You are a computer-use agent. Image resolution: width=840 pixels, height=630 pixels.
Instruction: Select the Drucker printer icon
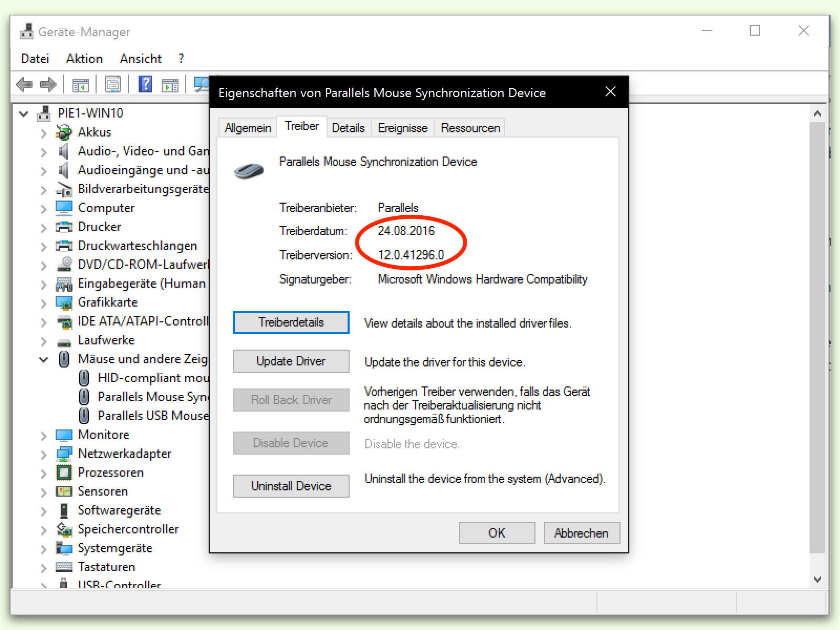tap(64, 227)
